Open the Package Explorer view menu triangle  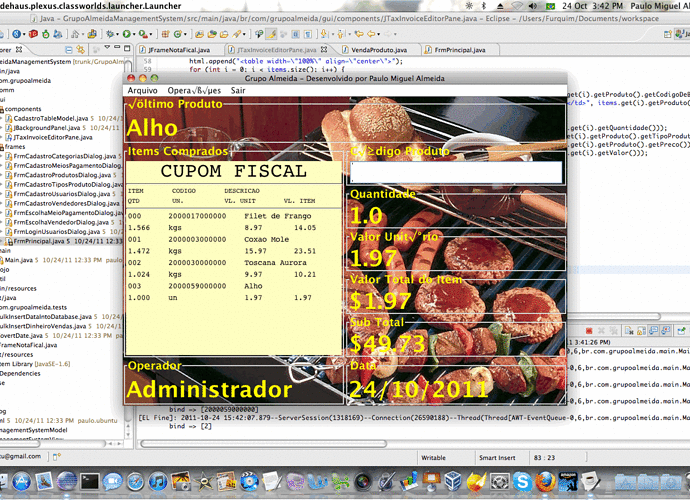(106, 48)
